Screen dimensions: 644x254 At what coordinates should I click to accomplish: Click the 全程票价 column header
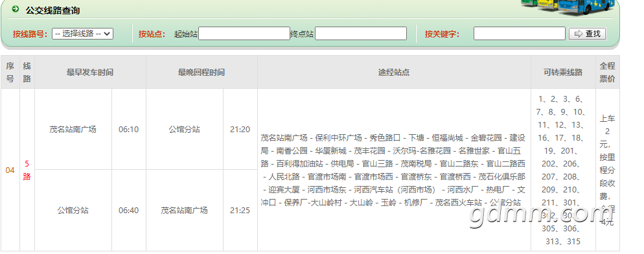tap(608, 73)
